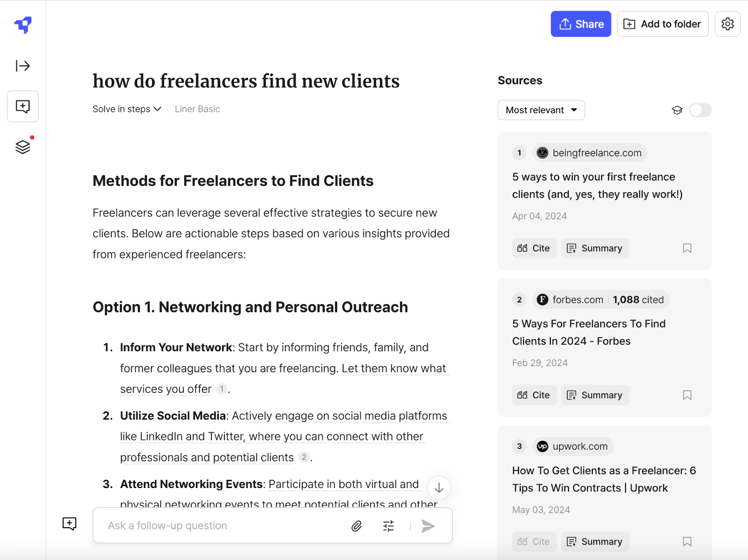
Task: Click the Liner logo in the sidebar
Action: [22, 26]
